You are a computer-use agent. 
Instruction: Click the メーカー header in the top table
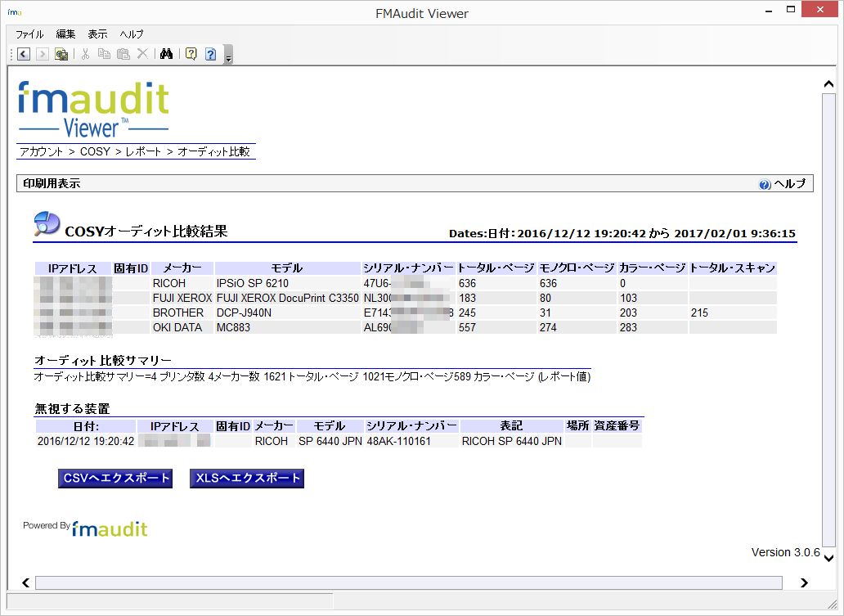tap(182, 268)
